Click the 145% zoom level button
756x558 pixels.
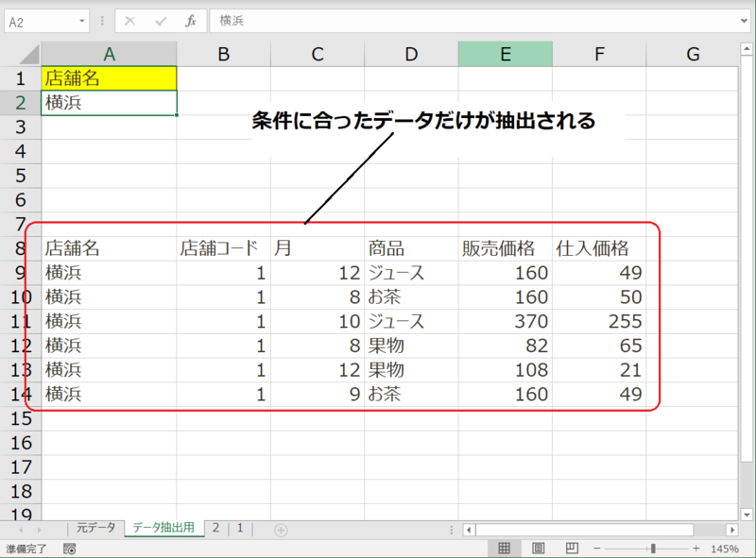(x=724, y=549)
